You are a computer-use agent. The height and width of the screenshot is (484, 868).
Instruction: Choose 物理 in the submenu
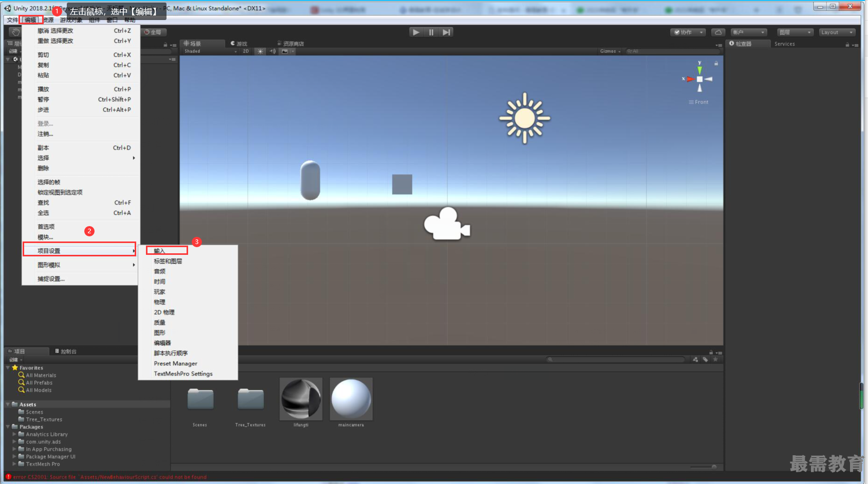(x=188, y=302)
